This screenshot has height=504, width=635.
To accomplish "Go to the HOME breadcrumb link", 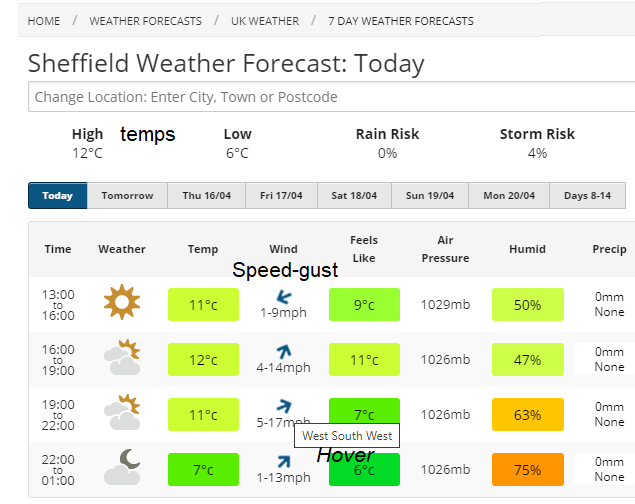I will coord(44,21).
